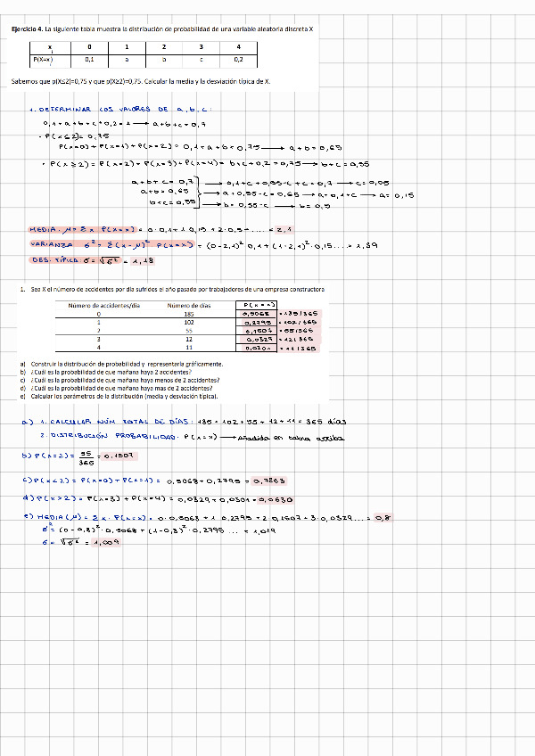Click the "c" cell in the P(X=x) row
535x756 pixels.
(x=202, y=60)
